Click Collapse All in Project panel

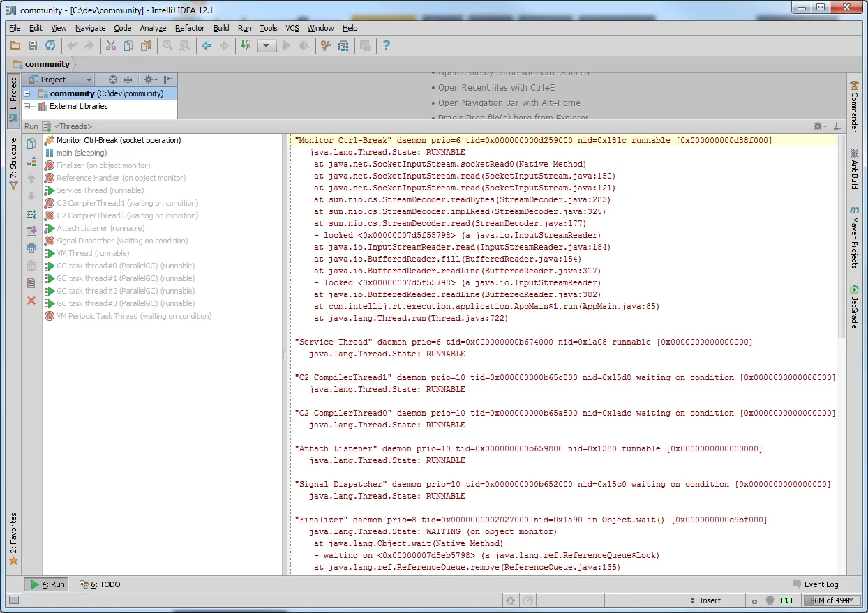(128, 80)
